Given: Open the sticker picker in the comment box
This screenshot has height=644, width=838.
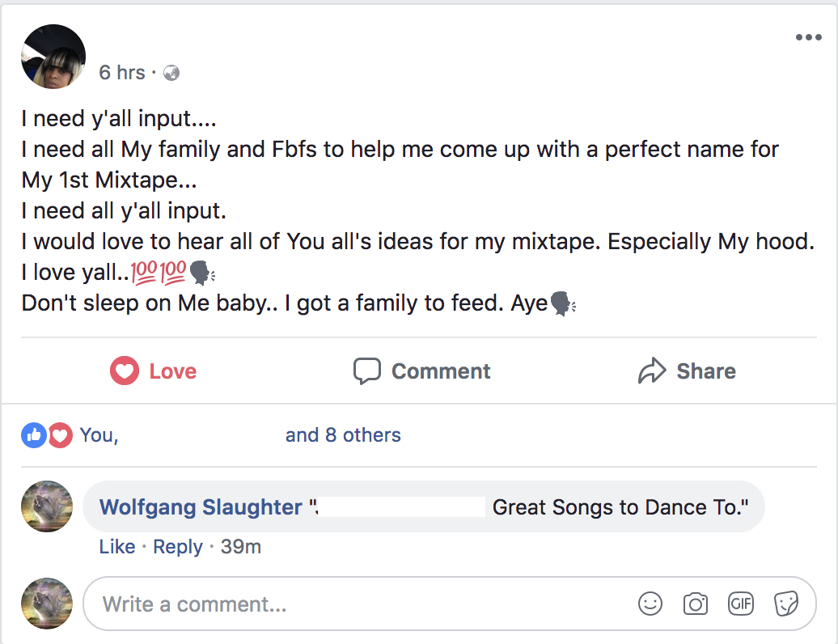Looking at the screenshot, I should tap(786, 604).
